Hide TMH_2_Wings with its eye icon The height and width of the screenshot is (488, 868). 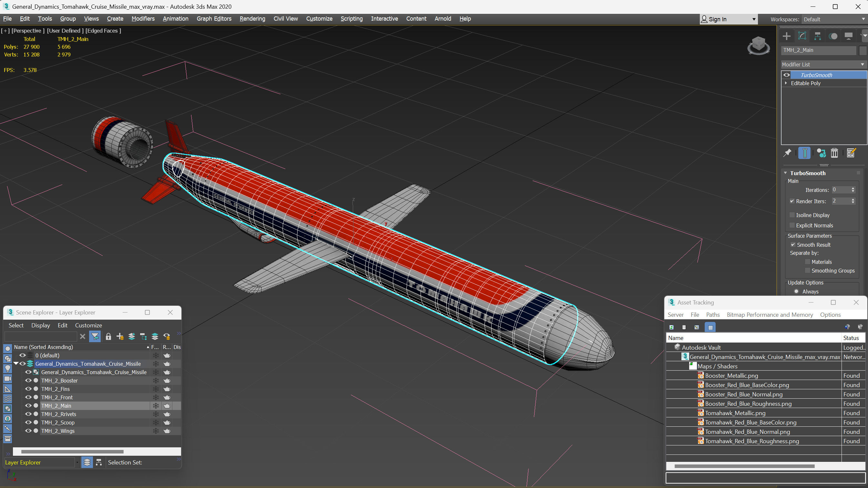(x=28, y=431)
